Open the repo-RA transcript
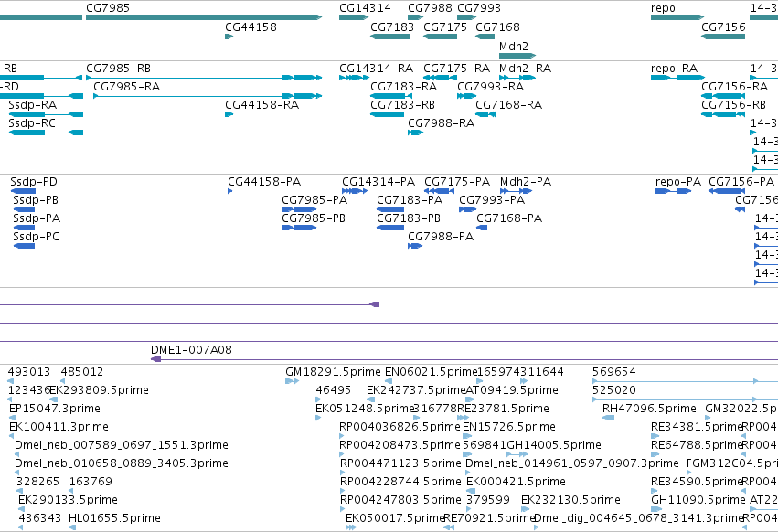The height and width of the screenshot is (532, 778). [677, 78]
